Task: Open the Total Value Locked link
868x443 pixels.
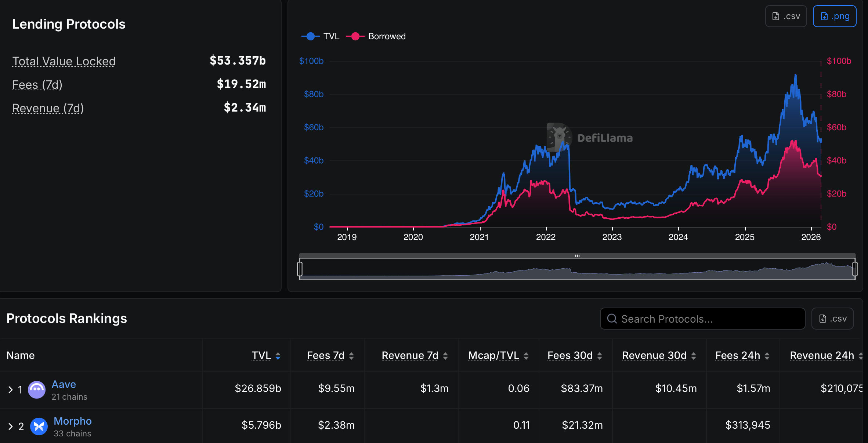Action: 64,61
